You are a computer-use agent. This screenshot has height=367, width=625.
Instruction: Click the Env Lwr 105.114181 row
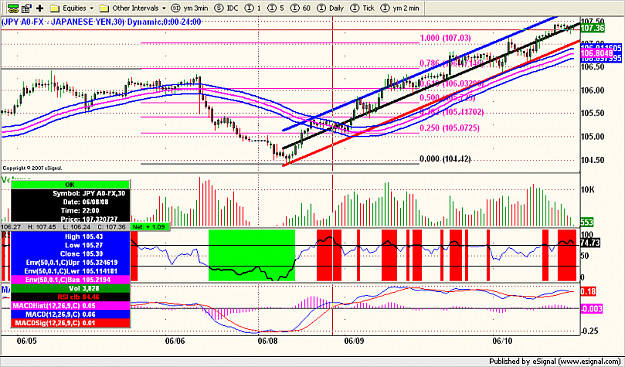click(x=70, y=271)
